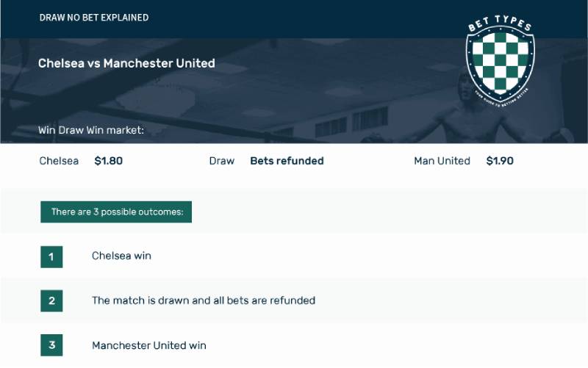Click the green number 1 box

pyautogui.click(x=51, y=256)
